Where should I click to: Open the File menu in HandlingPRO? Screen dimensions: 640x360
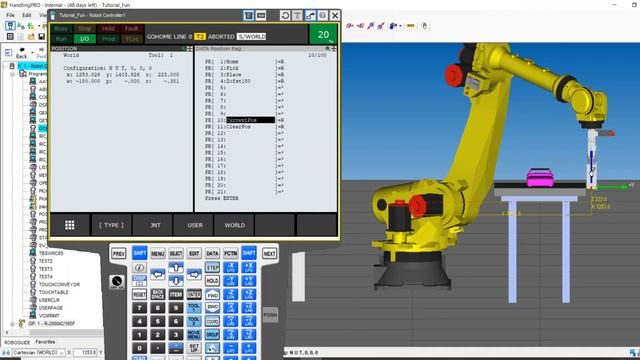[x=11, y=15]
